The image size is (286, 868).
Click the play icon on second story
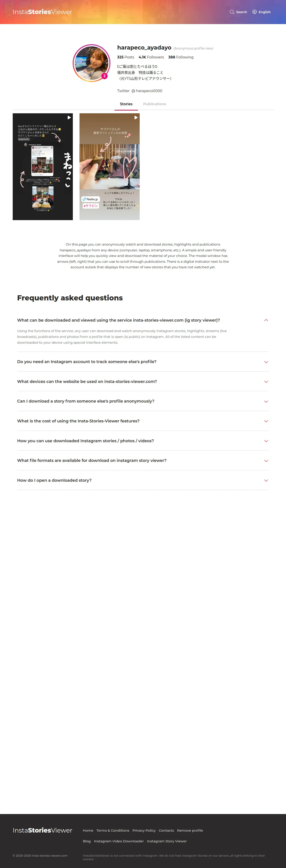[x=136, y=118]
